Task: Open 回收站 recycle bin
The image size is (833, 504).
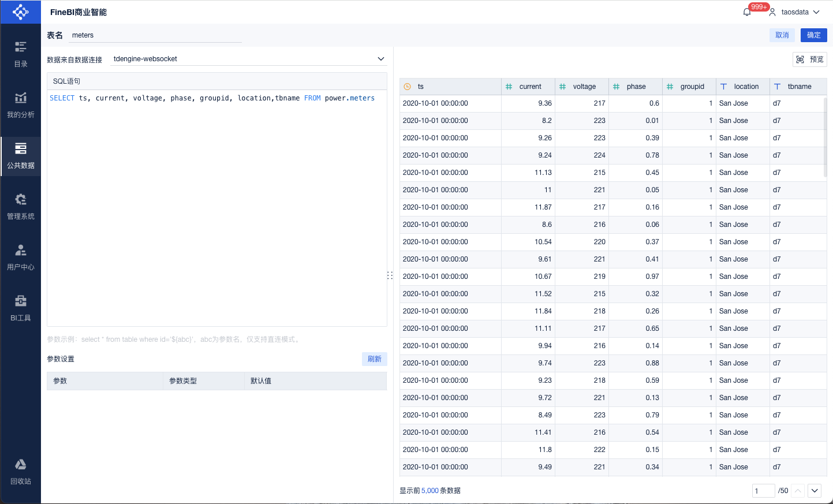Action: click(x=21, y=472)
